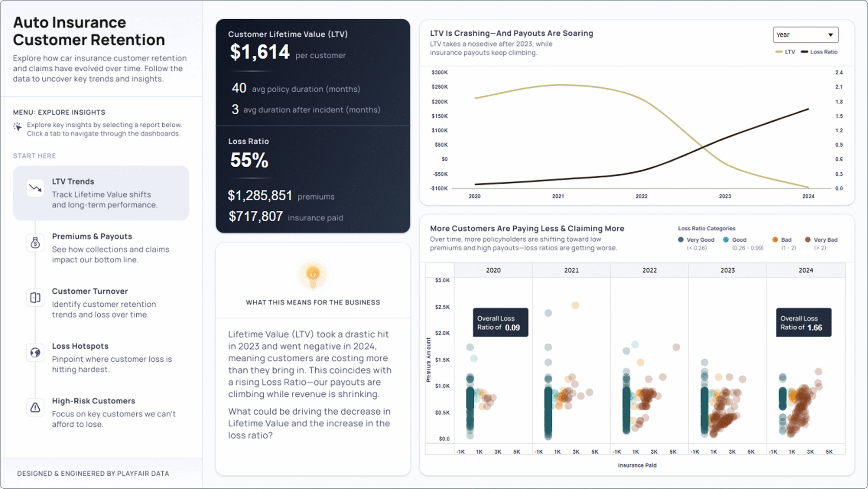Expand the Year selector chevron
Screen dimensions: 868x489
830,34
